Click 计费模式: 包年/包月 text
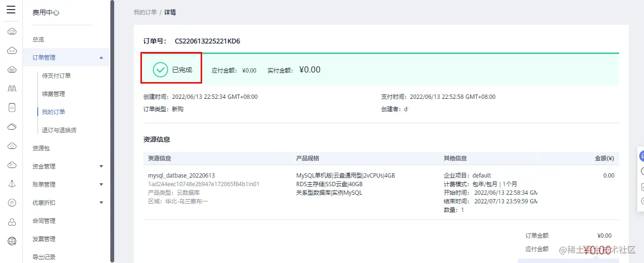The height and width of the screenshot is (263, 644). coord(480,184)
